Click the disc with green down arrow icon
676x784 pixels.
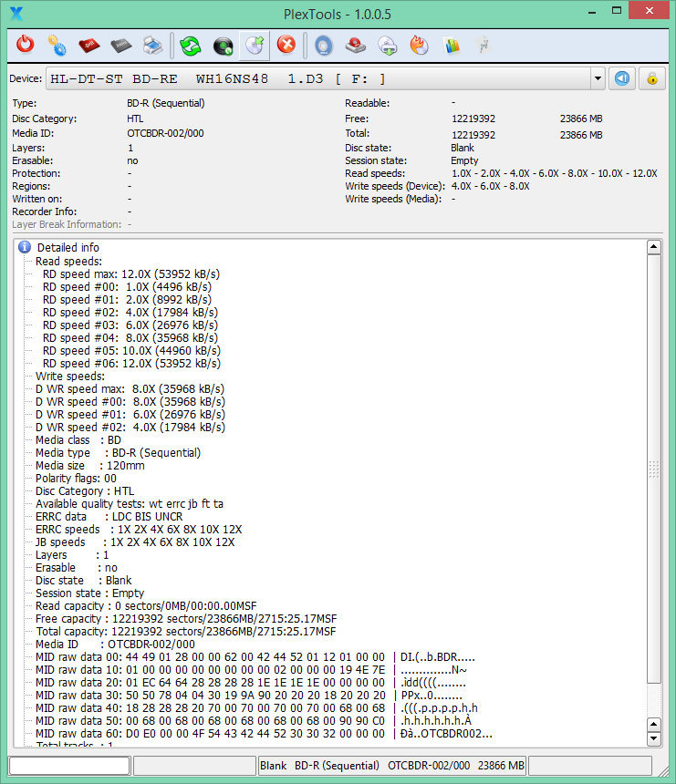pyautogui.click(x=388, y=46)
